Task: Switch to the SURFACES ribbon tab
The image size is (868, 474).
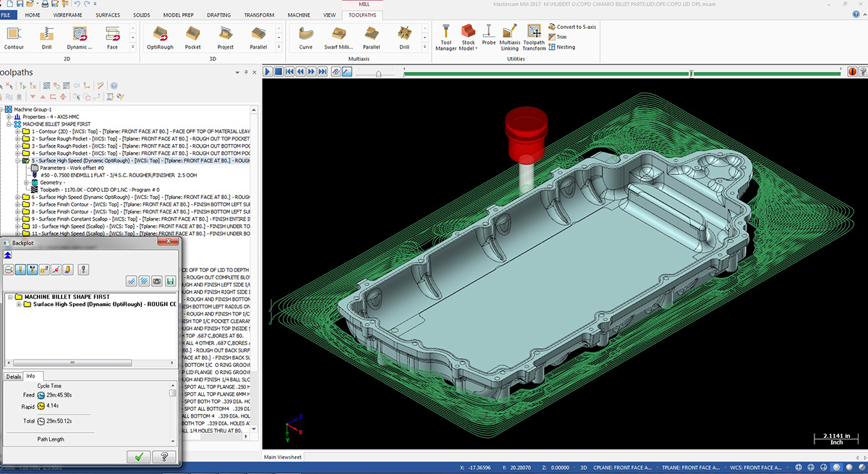Action: point(109,14)
